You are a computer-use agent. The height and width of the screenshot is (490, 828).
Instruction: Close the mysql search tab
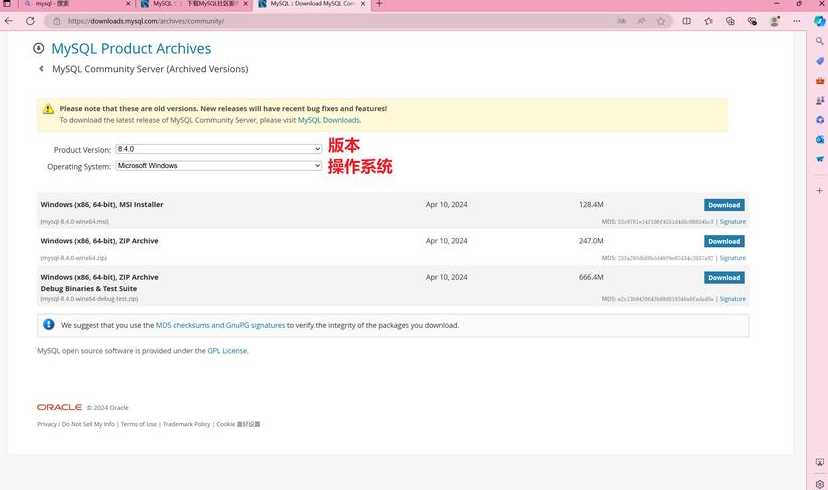(x=128, y=4)
